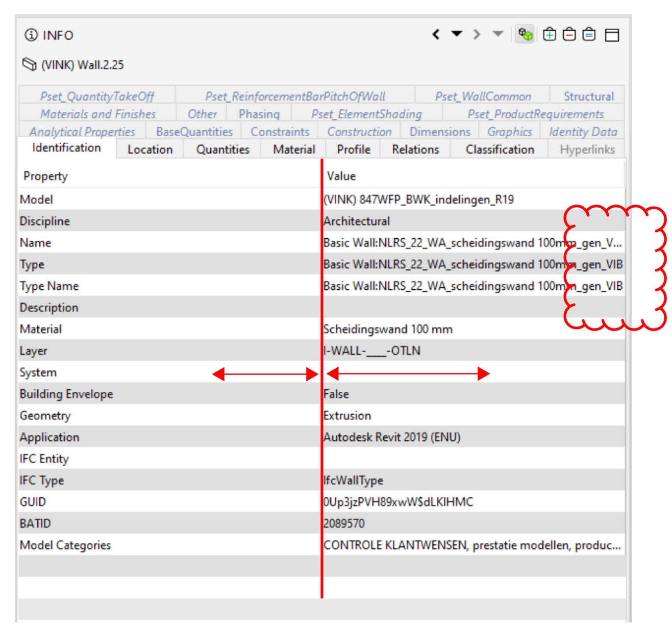Select the Architectural discipline value
The image size is (672, 628).
[356, 221]
